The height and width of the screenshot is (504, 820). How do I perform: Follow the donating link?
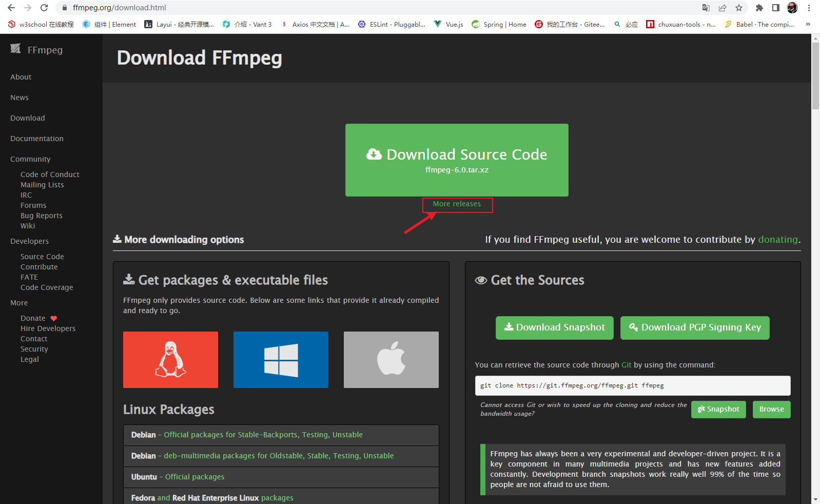click(778, 240)
